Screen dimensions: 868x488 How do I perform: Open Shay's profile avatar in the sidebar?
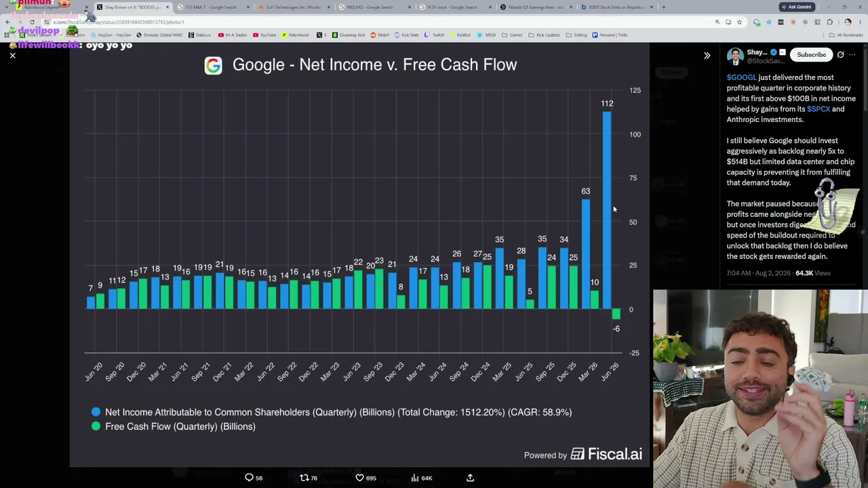[735, 56]
